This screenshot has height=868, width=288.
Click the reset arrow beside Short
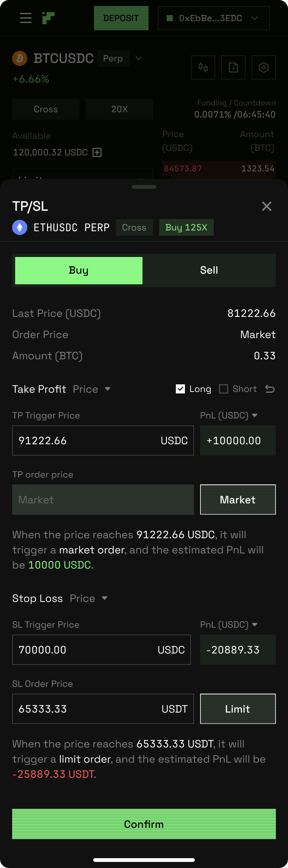[x=270, y=389]
